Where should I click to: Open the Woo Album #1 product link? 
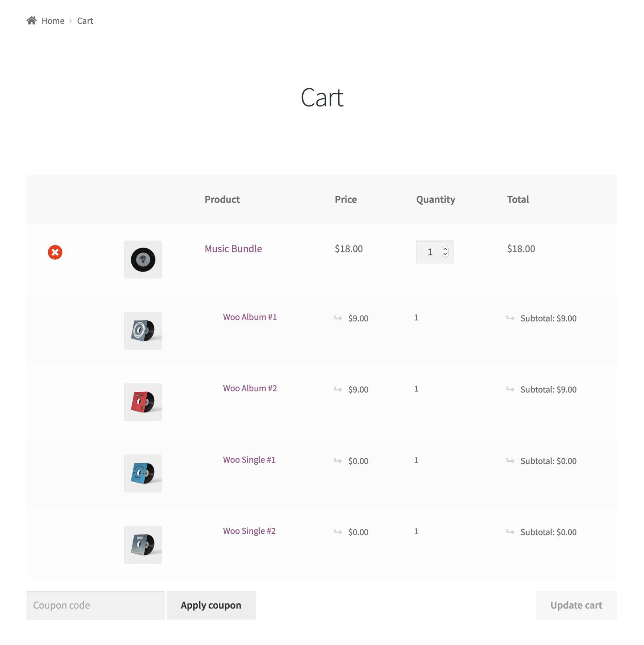point(250,317)
